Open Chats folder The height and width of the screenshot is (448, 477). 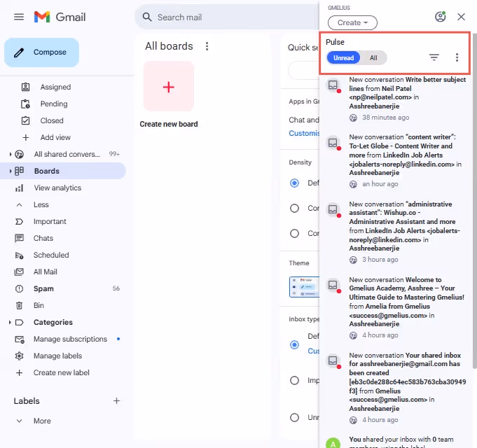pyautogui.click(x=43, y=238)
